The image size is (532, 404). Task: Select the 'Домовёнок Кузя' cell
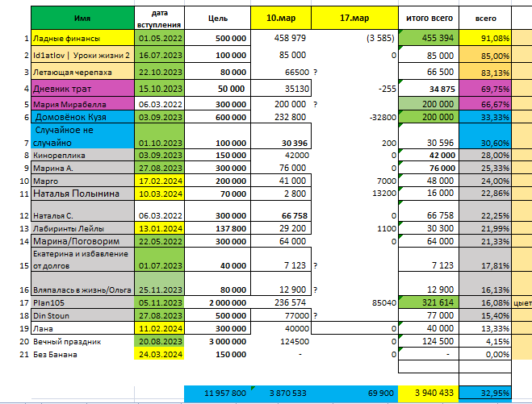82,117
